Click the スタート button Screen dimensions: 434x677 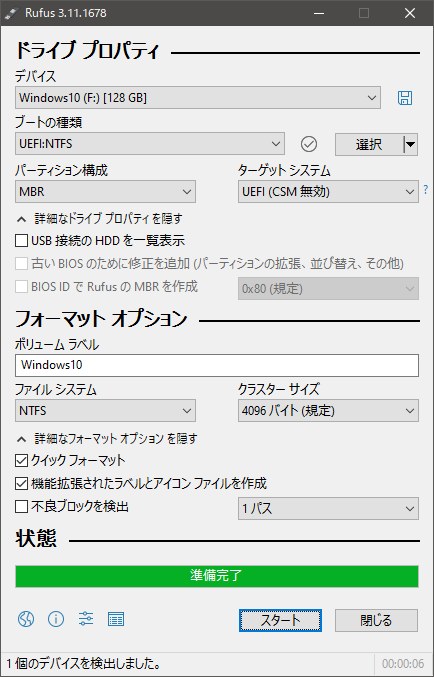tap(280, 620)
